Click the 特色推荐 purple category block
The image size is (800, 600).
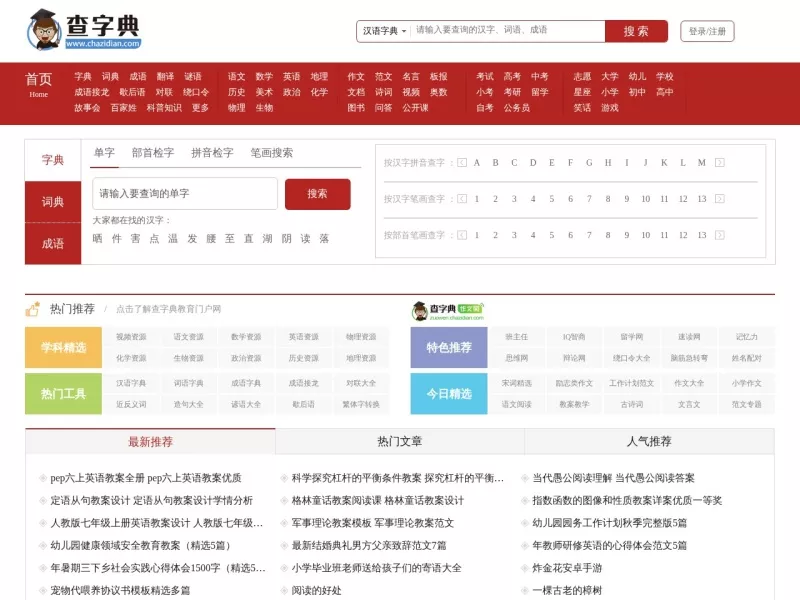coord(449,347)
